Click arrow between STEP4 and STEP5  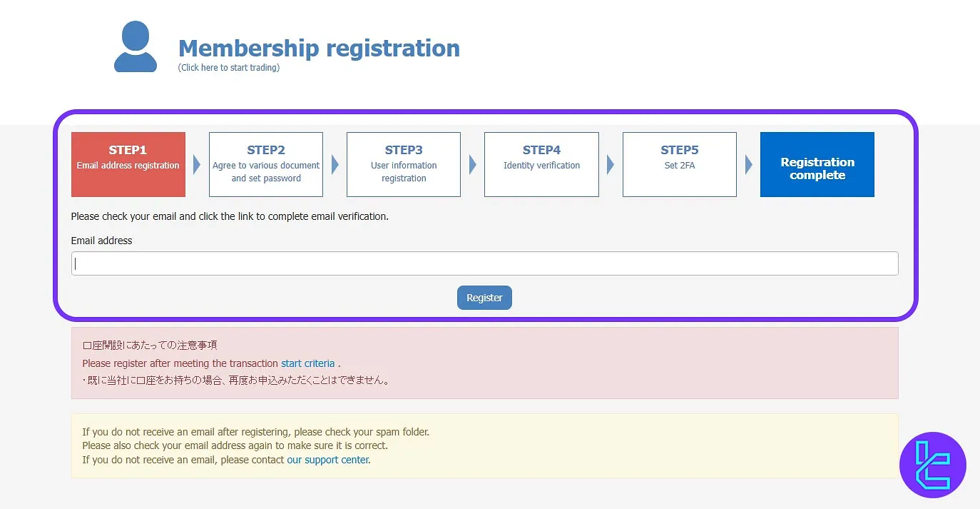610,165
